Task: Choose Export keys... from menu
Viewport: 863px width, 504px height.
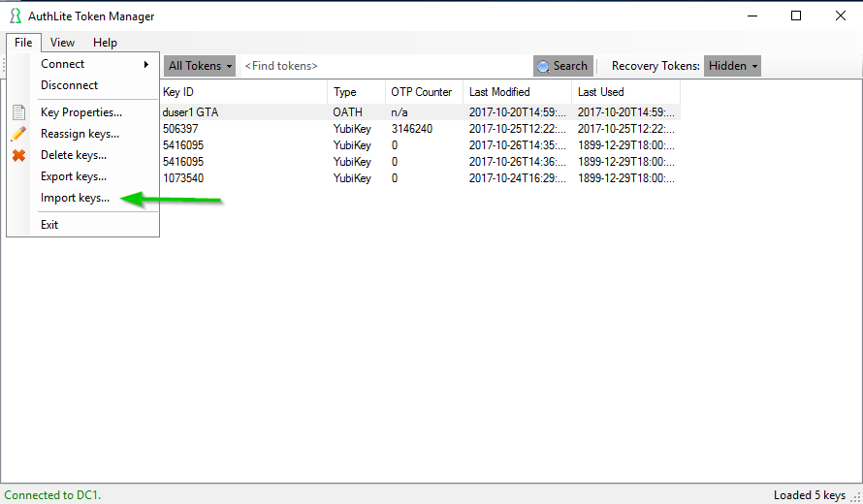Action: [x=94, y=176]
